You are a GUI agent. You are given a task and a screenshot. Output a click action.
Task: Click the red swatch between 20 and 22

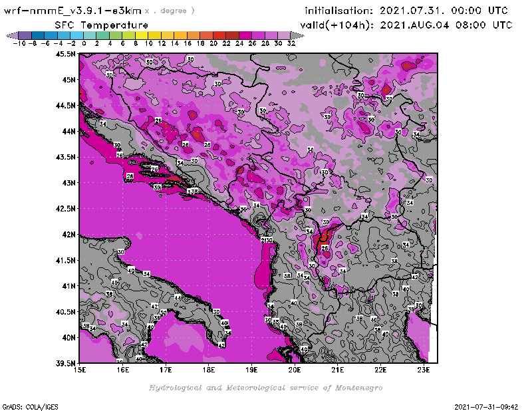219,35
